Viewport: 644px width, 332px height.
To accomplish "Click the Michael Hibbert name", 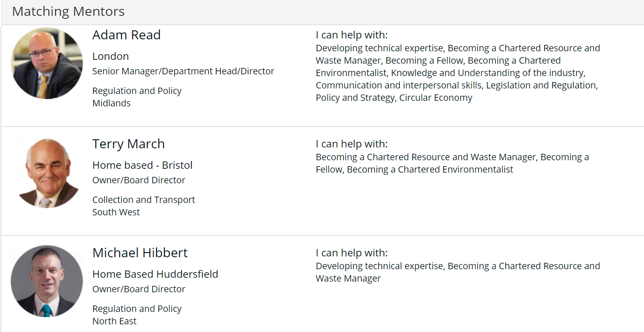I will (140, 253).
